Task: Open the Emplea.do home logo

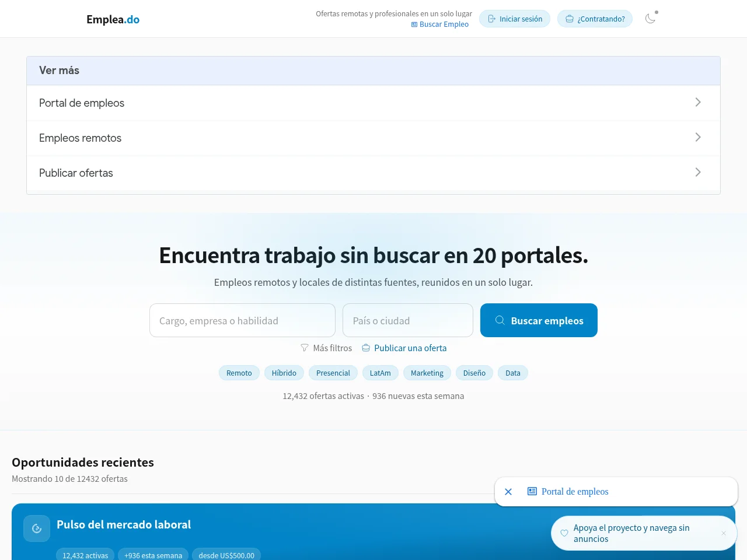Action: click(x=113, y=19)
